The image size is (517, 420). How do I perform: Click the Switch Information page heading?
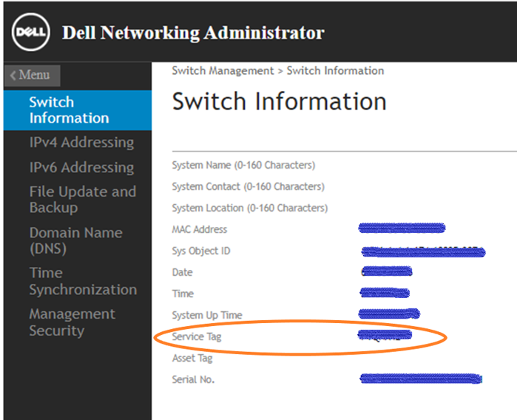coord(279,101)
